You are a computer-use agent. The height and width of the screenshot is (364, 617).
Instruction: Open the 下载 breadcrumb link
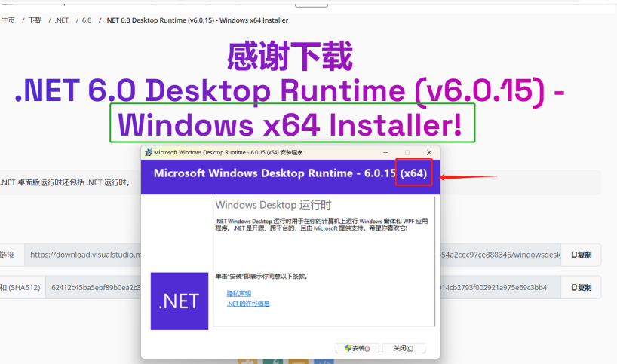coord(35,20)
